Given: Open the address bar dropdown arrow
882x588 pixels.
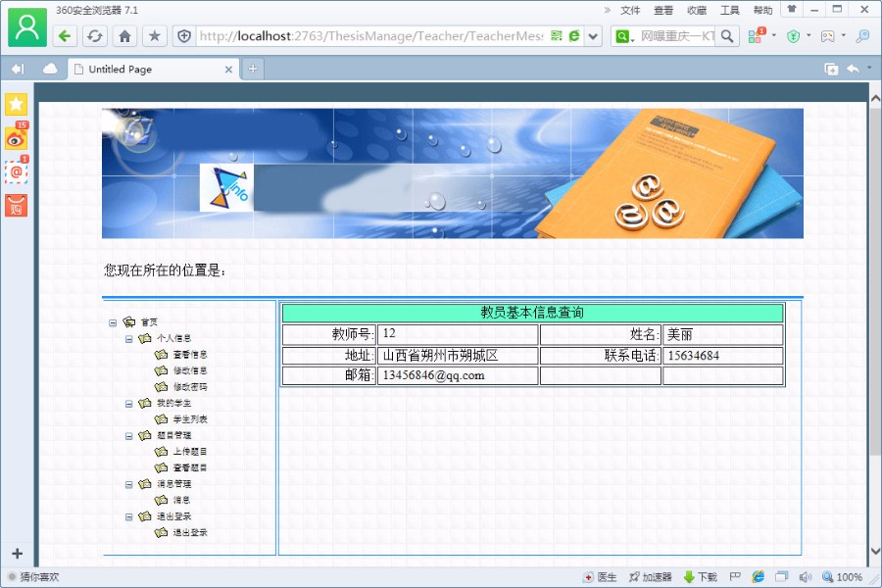Looking at the screenshot, I should (x=593, y=36).
